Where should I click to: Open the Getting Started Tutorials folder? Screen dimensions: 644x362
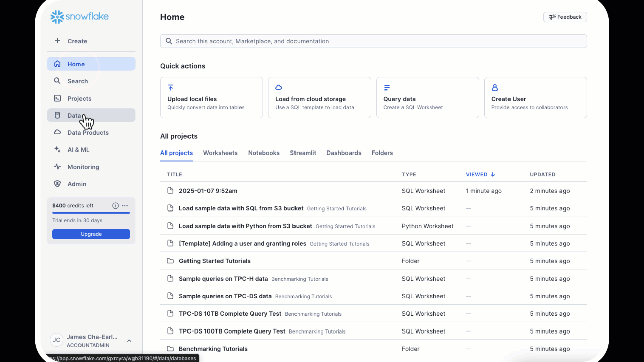(x=214, y=261)
